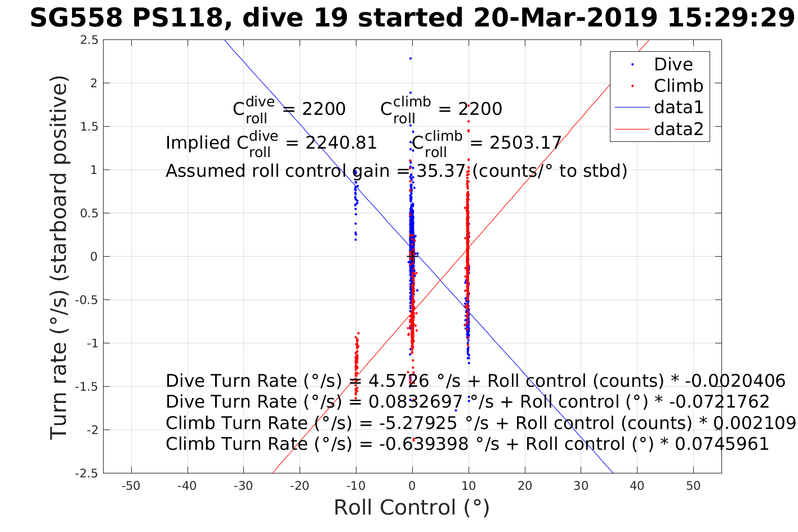This screenshot has height=532, width=798.
Task: Select the y-axis tick label '0.5'
Action: [x=89, y=213]
